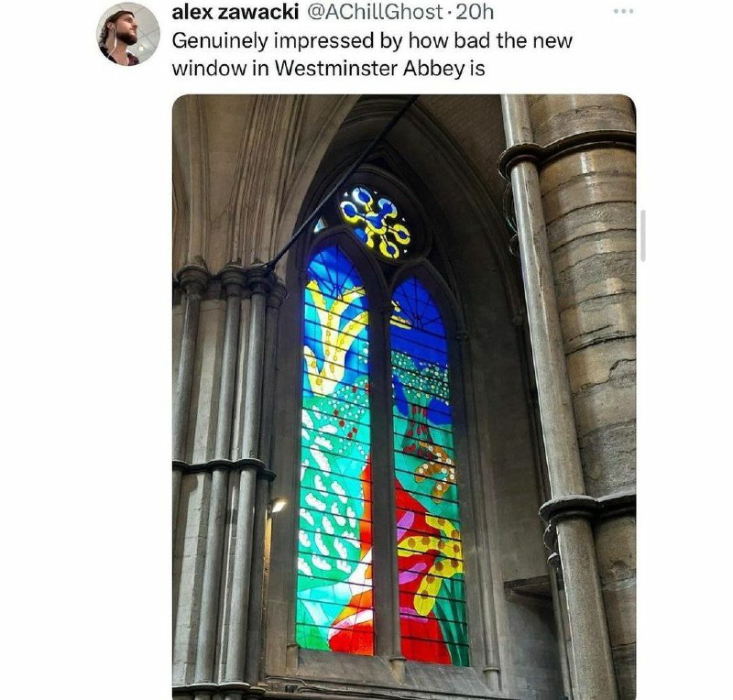Click the vertical scrollbar thumb at right edge
Screen dimensions: 733x700
coord(643,235)
